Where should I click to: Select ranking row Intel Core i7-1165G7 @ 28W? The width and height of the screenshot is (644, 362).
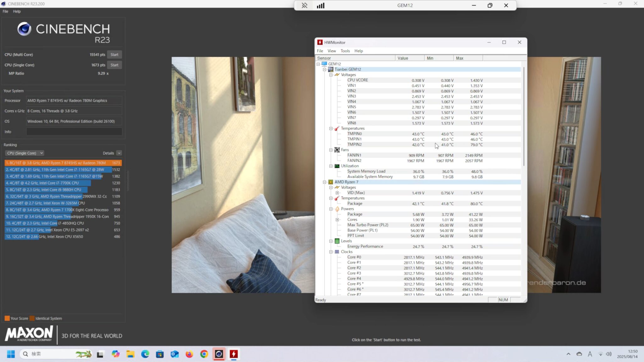click(x=63, y=169)
